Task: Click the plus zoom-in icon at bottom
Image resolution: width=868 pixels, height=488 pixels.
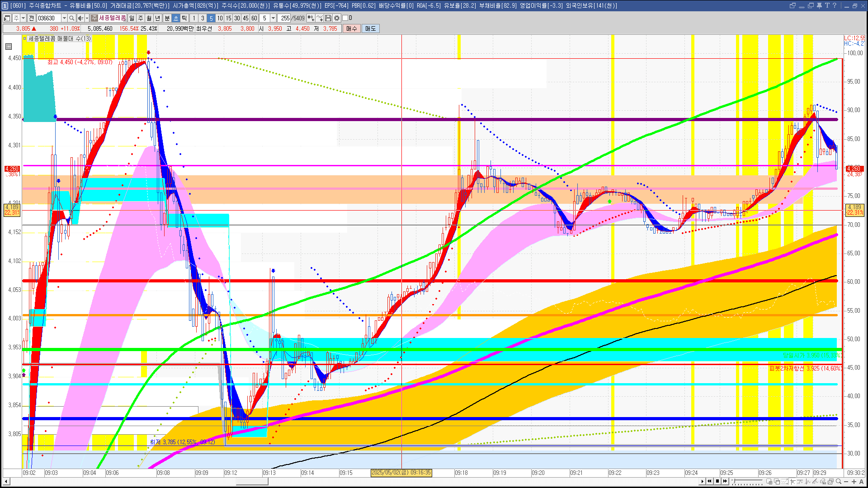Action: coord(854,482)
